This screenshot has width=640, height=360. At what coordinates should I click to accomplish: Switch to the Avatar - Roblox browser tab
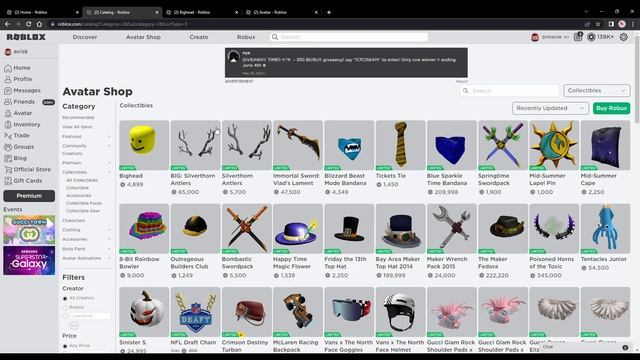[x=282, y=12]
